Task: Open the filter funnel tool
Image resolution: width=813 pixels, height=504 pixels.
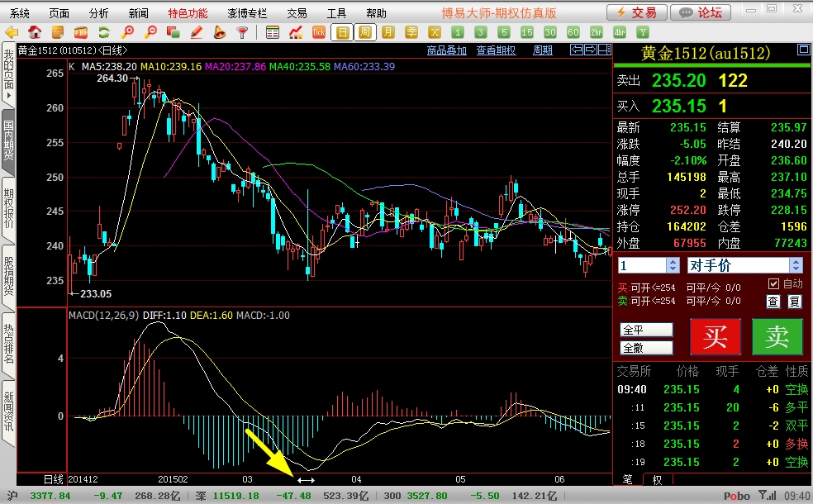Action: tap(243, 33)
